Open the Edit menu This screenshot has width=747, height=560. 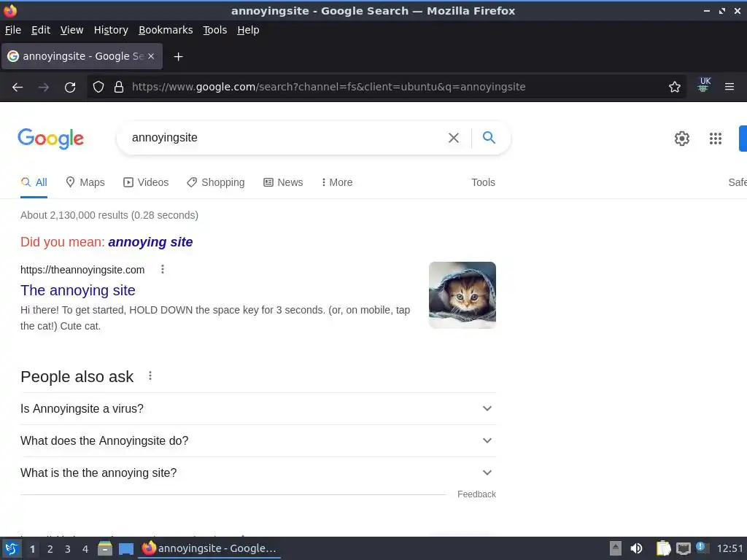coord(41,30)
